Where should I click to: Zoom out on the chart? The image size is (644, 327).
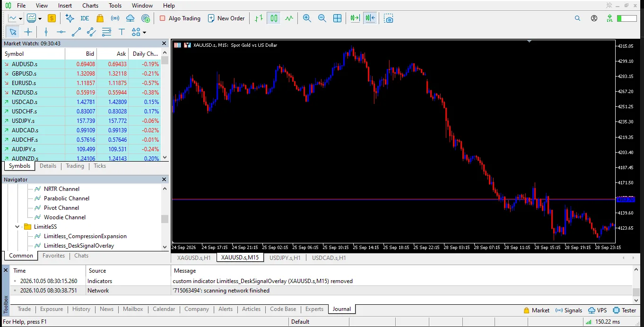322,18
